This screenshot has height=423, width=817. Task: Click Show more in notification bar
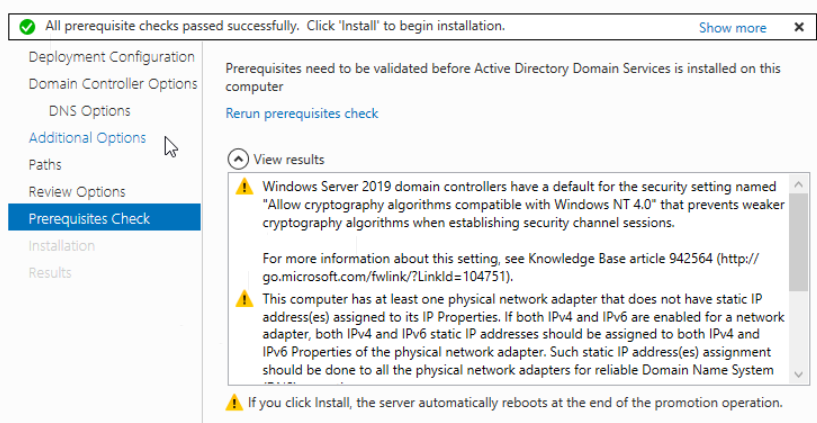tap(732, 28)
